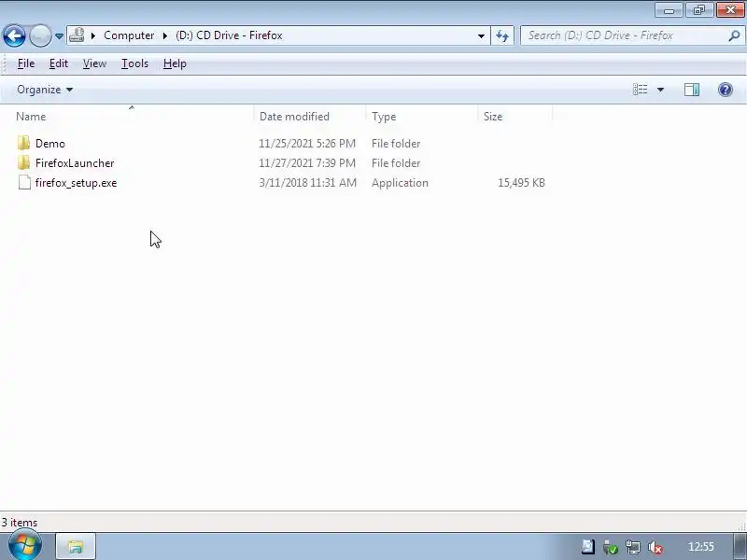This screenshot has width=747, height=560.
Task: Click File folder type in FirefoxLauncher row
Action: (396, 162)
